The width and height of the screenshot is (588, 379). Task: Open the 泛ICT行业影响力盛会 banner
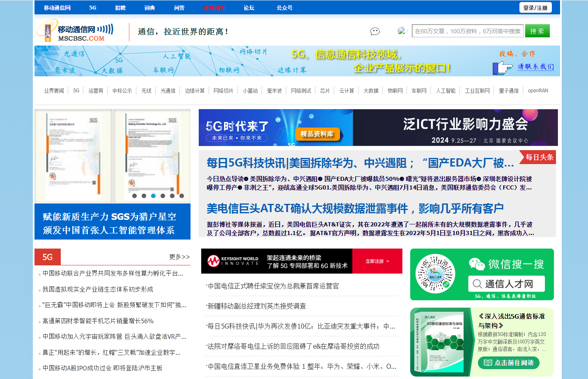point(455,128)
